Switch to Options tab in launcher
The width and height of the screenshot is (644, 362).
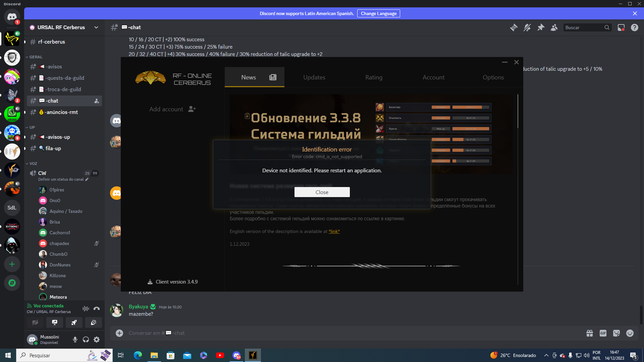pyautogui.click(x=493, y=77)
